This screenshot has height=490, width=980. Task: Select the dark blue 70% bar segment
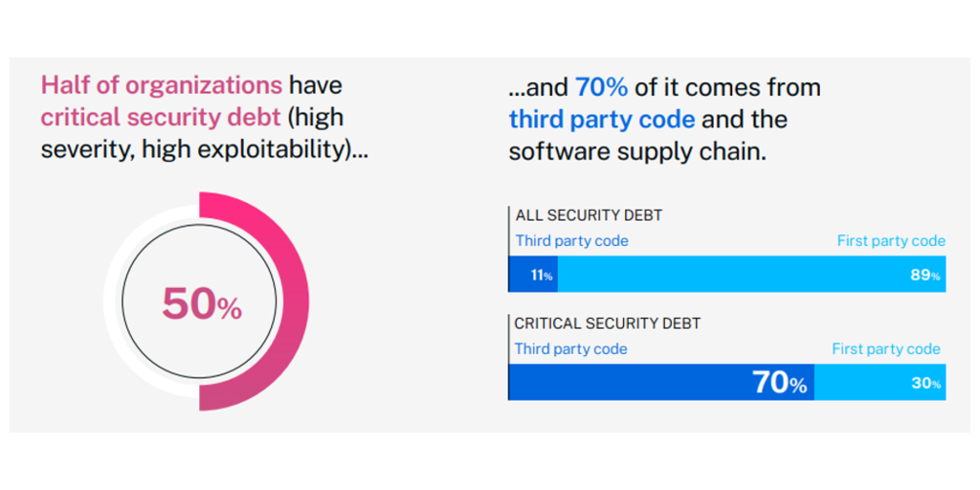[x=660, y=382]
